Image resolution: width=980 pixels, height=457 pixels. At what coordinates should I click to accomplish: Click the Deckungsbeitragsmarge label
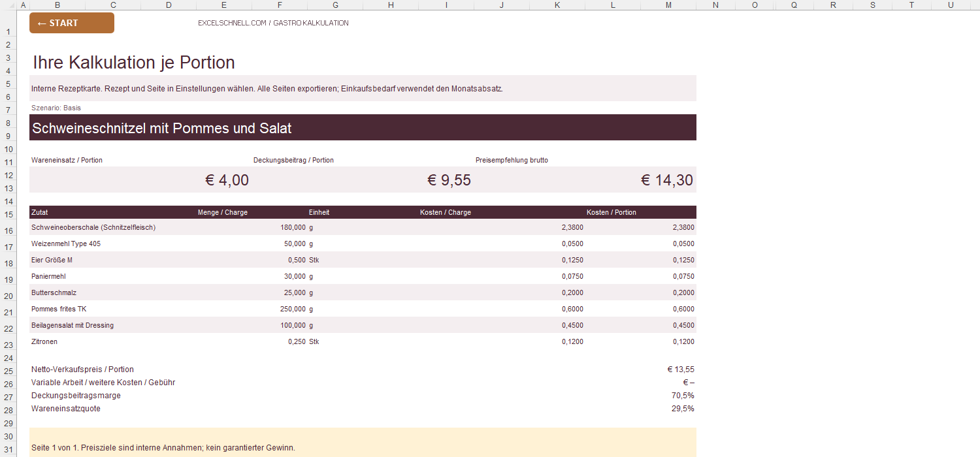click(x=76, y=396)
